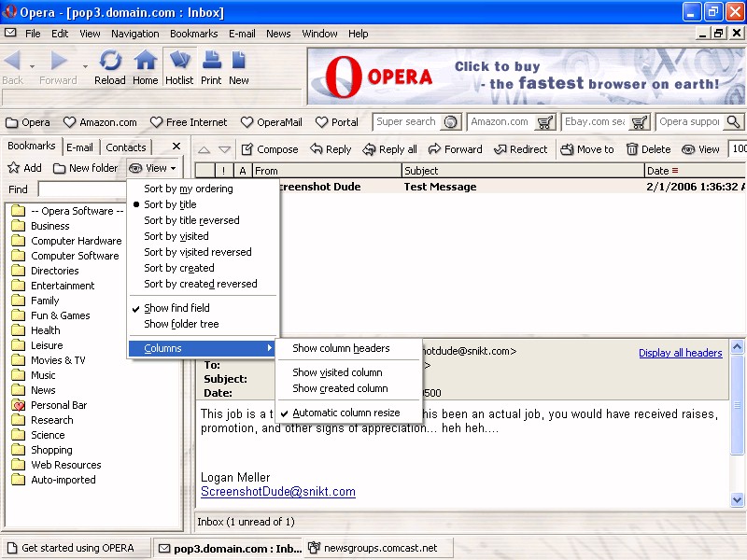747x560 pixels.
Task: Open the bookmarks View dropdown
Action: [152, 168]
